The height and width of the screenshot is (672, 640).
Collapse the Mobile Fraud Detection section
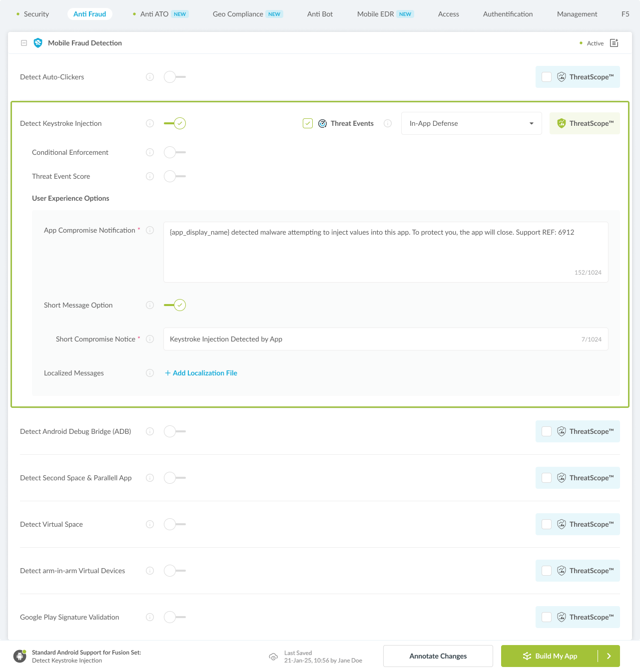pos(23,43)
